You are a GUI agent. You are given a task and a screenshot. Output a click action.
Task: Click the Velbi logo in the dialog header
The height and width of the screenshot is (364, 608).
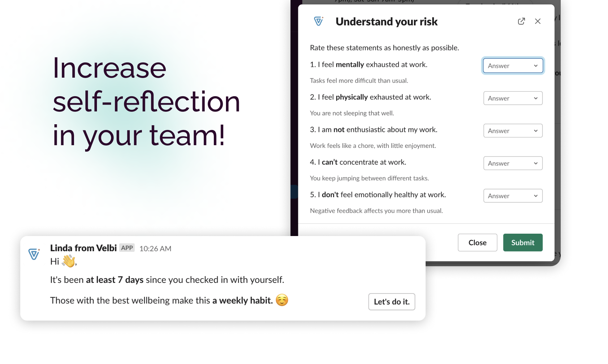(x=319, y=21)
